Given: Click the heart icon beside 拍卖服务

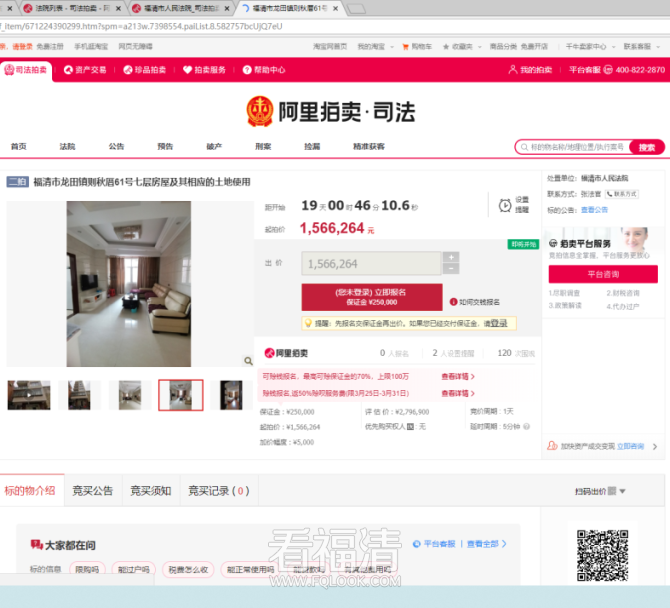Looking at the screenshot, I should point(187,70).
